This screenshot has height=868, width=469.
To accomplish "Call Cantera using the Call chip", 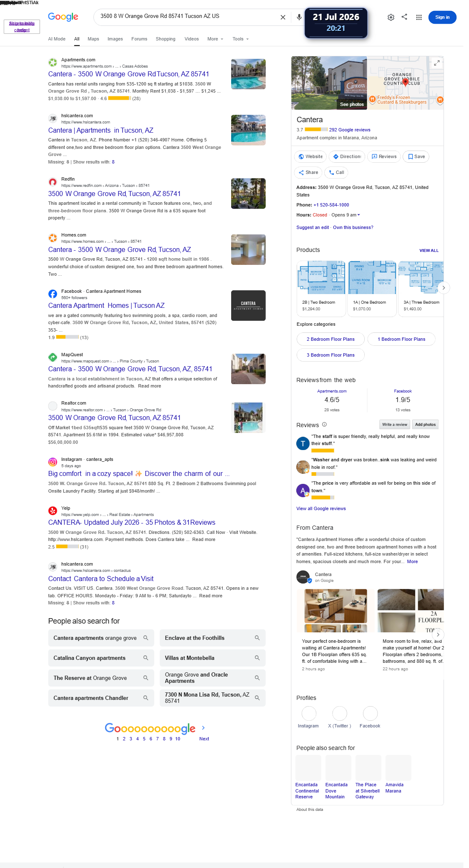I will pyautogui.click(x=336, y=172).
